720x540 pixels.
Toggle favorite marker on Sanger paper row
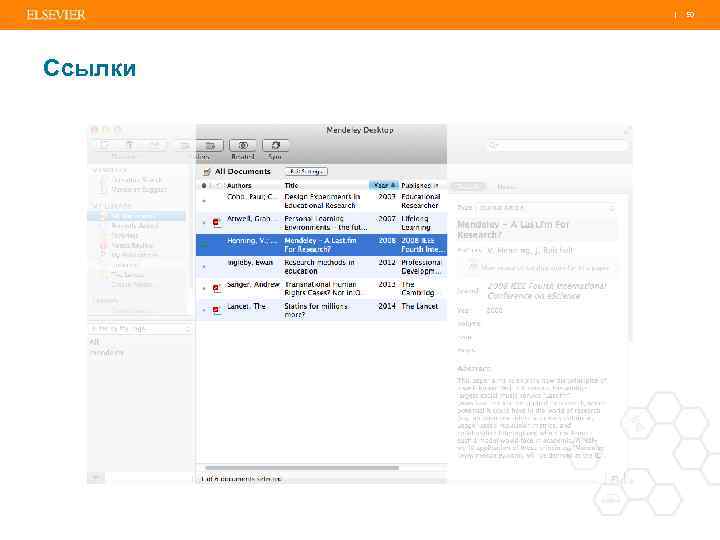pyautogui.click(x=204, y=288)
